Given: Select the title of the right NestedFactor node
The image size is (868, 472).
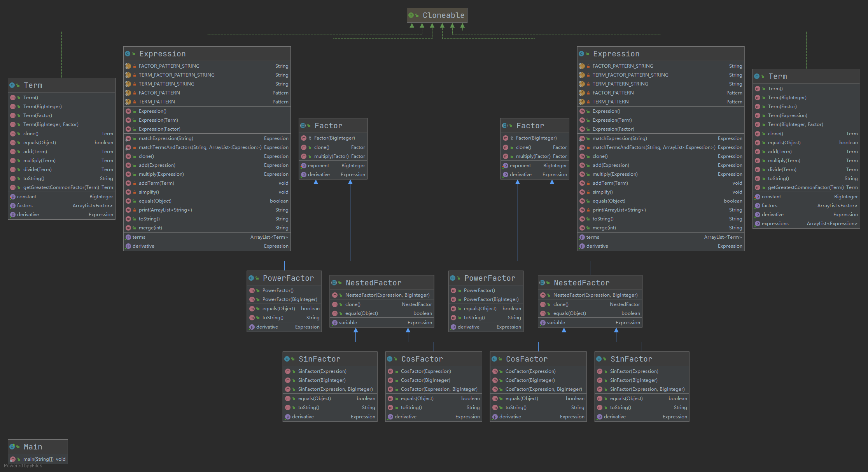Looking at the screenshot, I should 582,283.
